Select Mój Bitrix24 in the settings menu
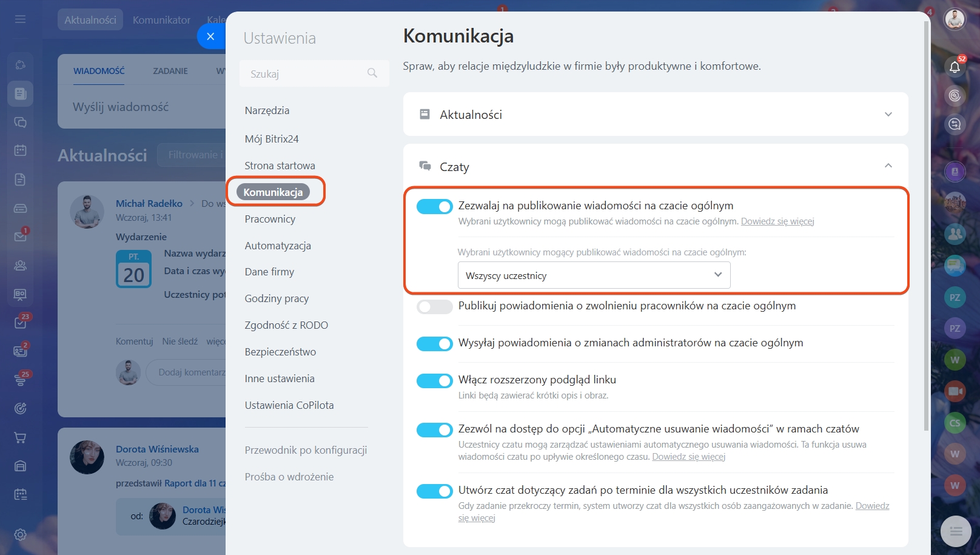Image resolution: width=980 pixels, height=555 pixels. (x=272, y=139)
